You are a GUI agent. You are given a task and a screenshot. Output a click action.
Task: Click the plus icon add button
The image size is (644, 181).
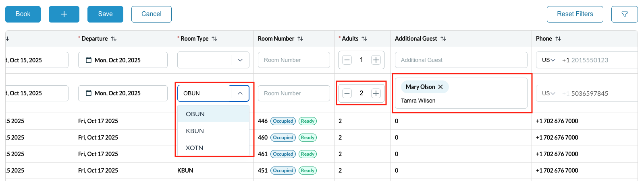click(64, 14)
